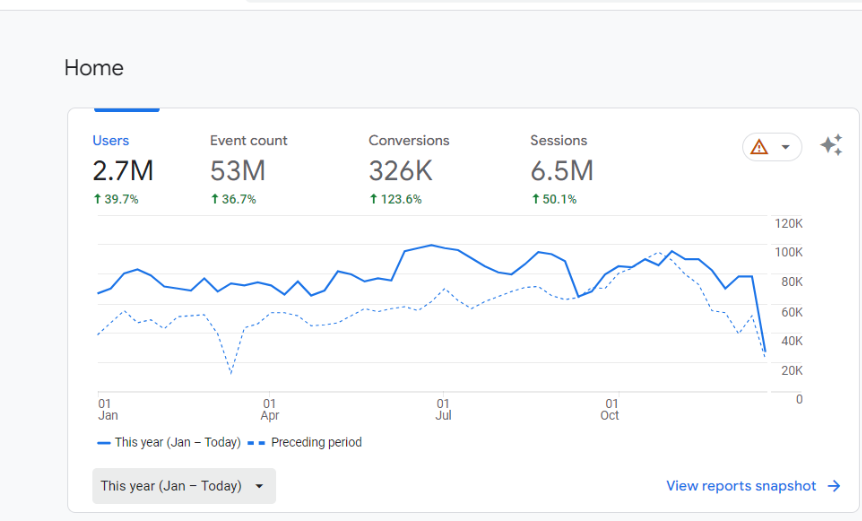
Task: Click the green up arrow beside 39.7%
Action: tap(97, 199)
